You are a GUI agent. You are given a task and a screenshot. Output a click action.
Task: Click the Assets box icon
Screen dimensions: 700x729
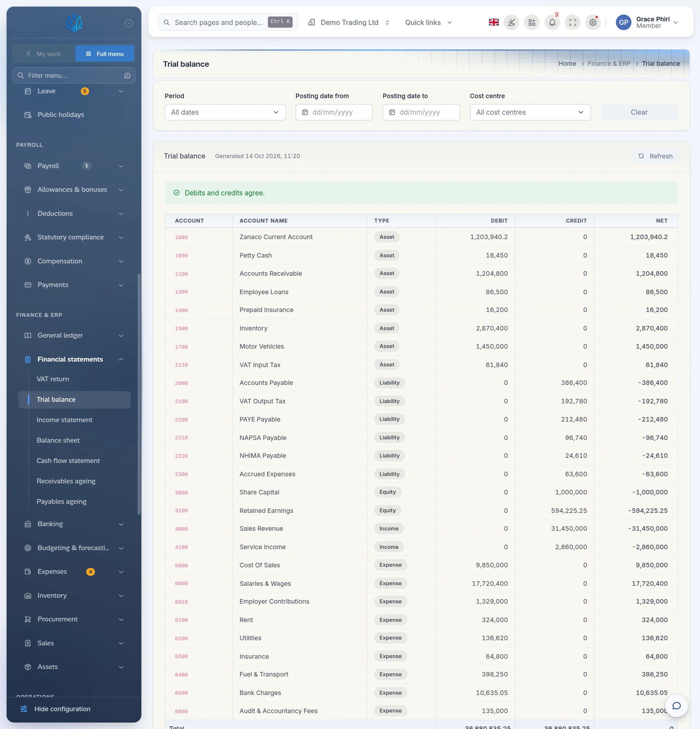[28, 667]
